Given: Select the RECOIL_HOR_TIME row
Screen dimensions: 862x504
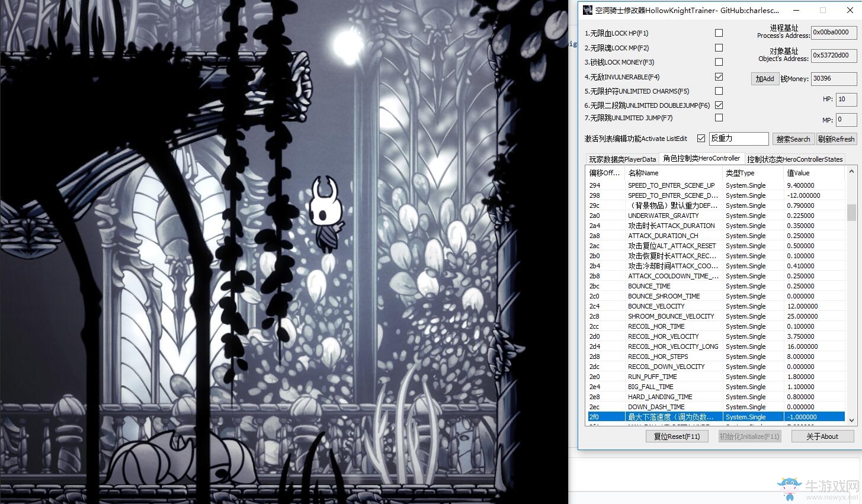Looking at the screenshot, I should (716, 326).
